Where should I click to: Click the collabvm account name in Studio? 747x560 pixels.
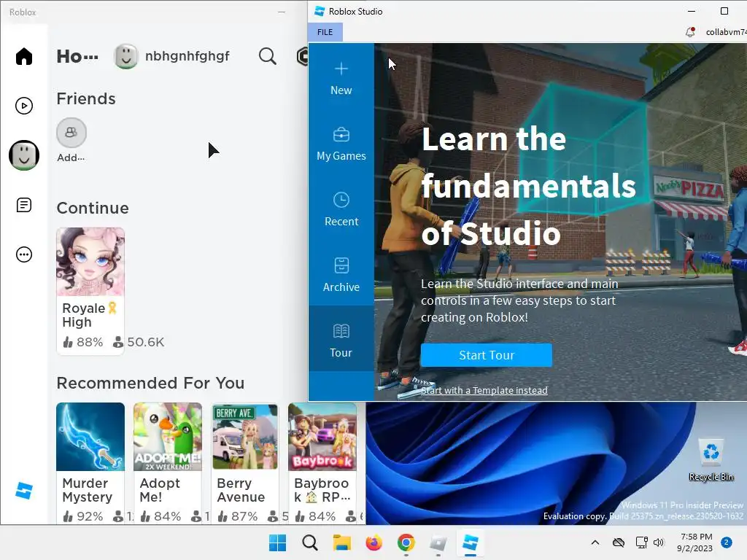pos(726,32)
